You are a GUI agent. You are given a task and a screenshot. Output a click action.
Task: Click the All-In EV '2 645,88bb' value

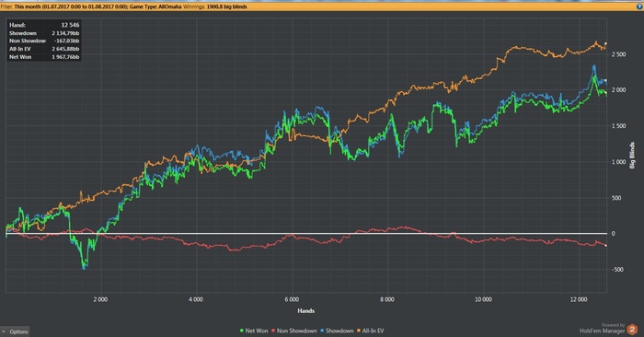coord(65,49)
